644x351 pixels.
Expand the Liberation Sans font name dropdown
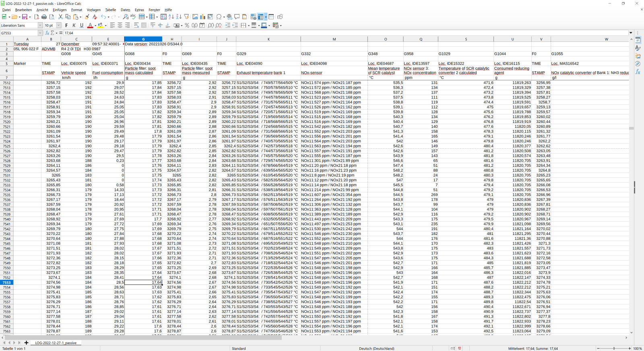tap(40, 25)
